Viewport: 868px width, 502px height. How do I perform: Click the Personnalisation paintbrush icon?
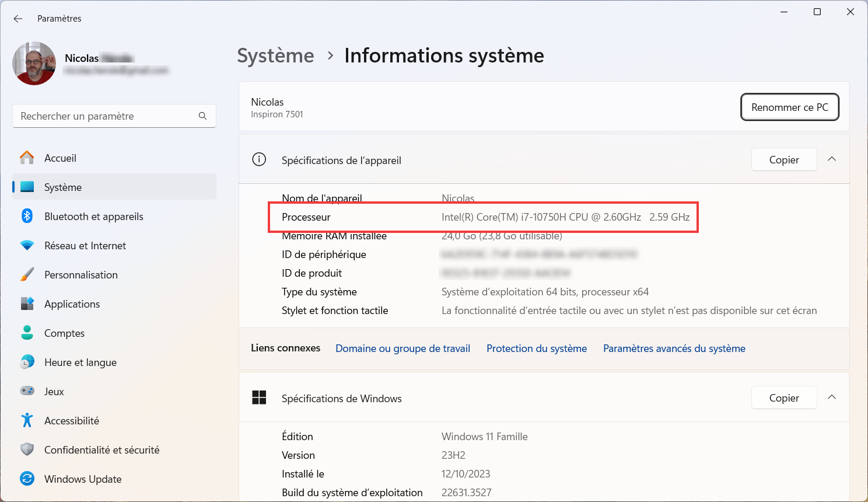(x=27, y=275)
